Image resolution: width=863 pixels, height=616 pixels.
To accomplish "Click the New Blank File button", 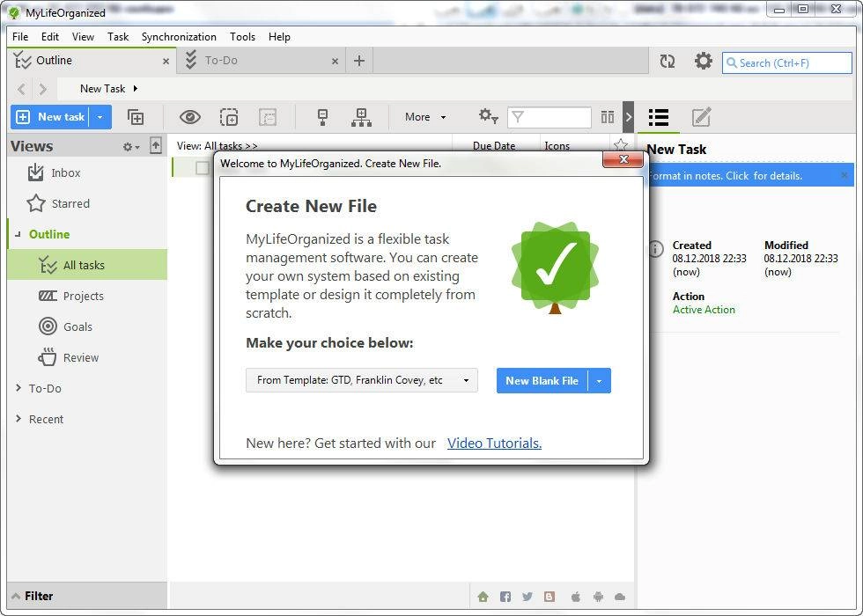I will (542, 380).
